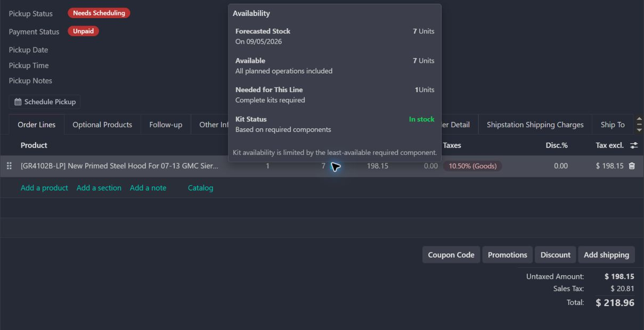Click the product name GR4102B-LP cell
Screen dimensions: 644x330
click(119, 166)
